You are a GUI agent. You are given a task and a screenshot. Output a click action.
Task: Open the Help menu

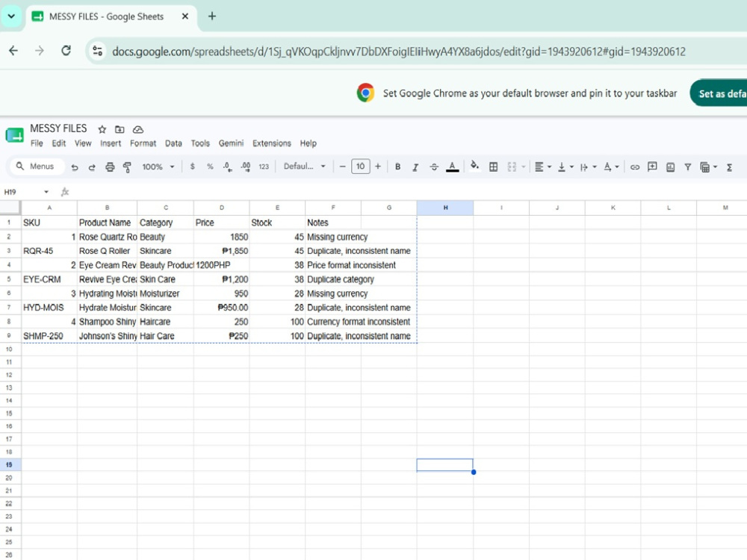[309, 143]
